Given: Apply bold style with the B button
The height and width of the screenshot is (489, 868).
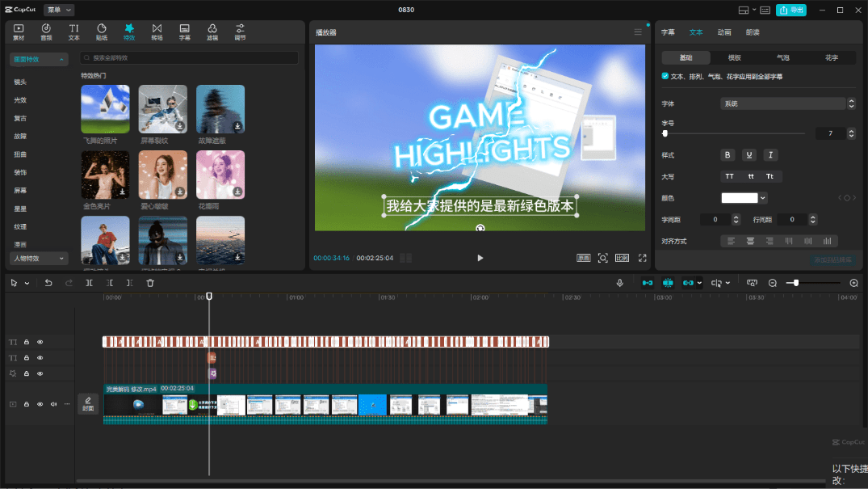Looking at the screenshot, I should 728,155.
